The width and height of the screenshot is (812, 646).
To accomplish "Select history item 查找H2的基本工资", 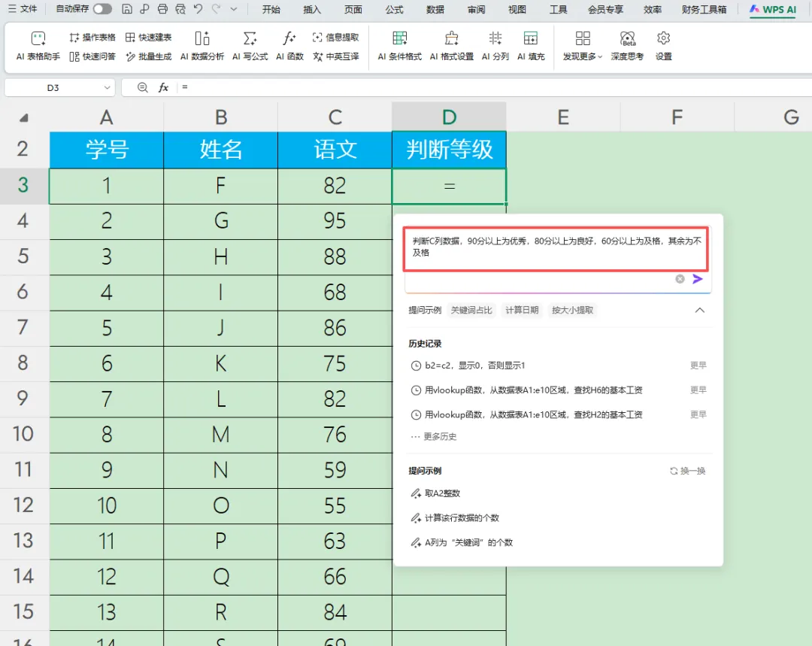I will pyautogui.click(x=558, y=414).
